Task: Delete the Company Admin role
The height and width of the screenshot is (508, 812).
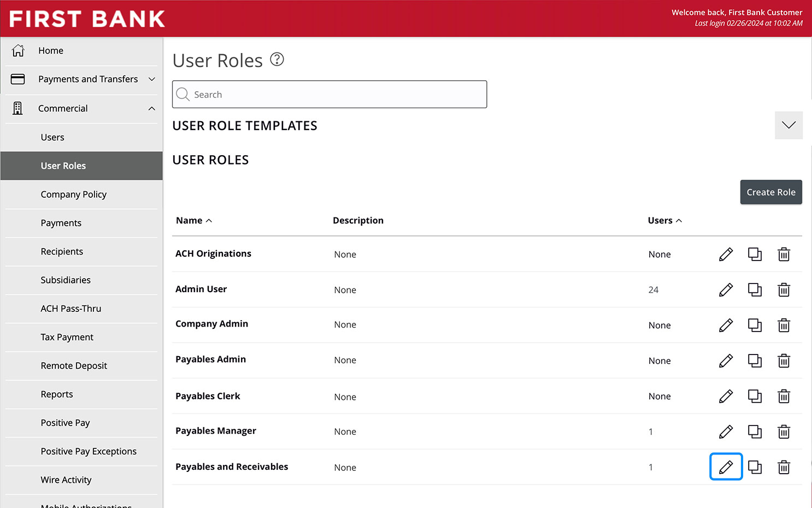Action: (784, 325)
